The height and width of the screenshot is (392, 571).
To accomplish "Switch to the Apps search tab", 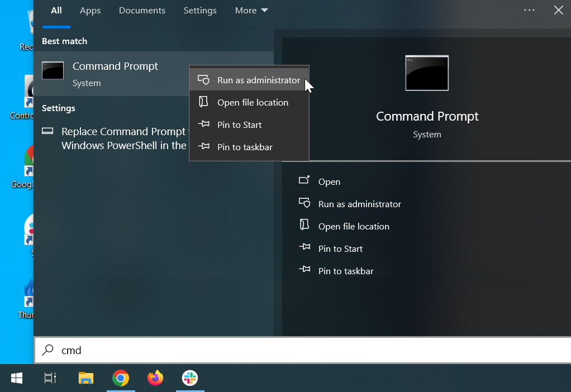I will 90,10.
